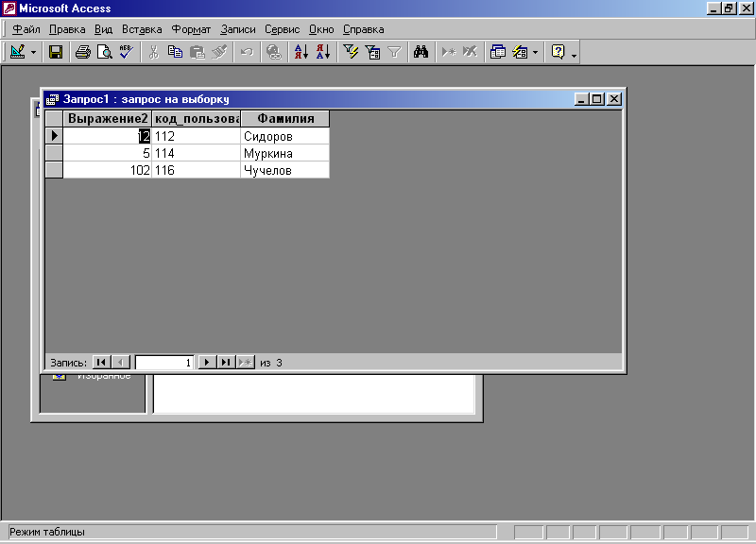Click the select-all corner of datasheet
Screen dimensions: 756x544
(54, 119)
